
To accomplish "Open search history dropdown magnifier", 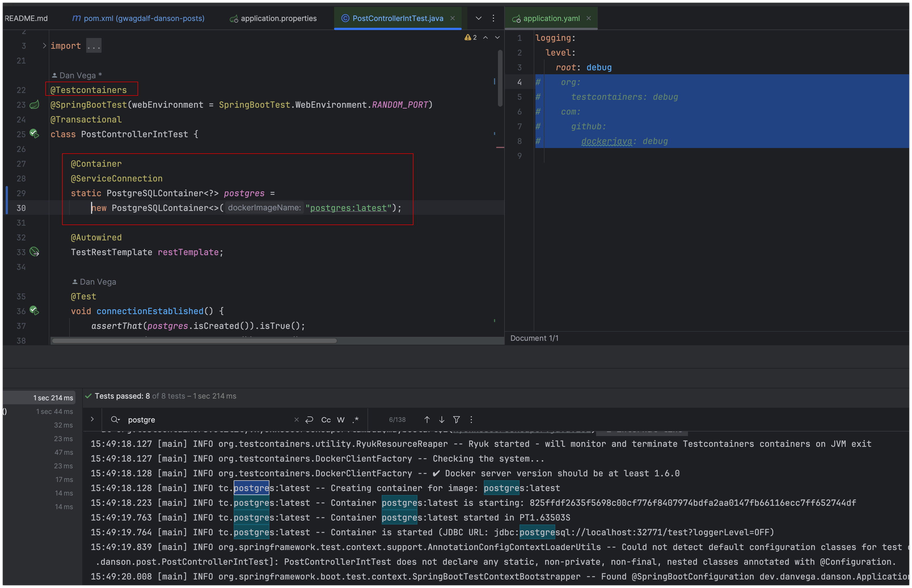I will [x=115, y=420].
